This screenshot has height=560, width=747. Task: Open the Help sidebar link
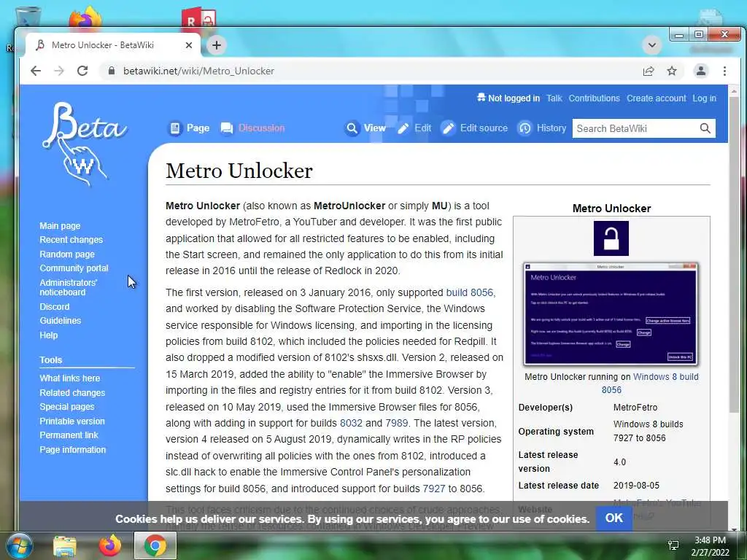pyautogui.click(x=49, y=335)
